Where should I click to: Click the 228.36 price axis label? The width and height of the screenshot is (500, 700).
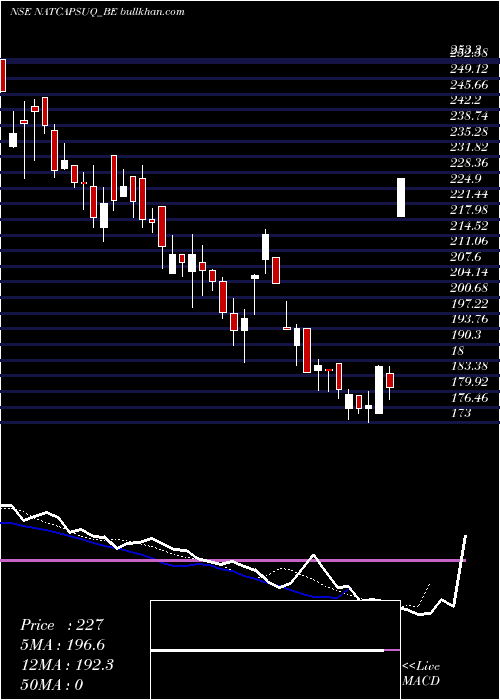(x=469, y=162)
